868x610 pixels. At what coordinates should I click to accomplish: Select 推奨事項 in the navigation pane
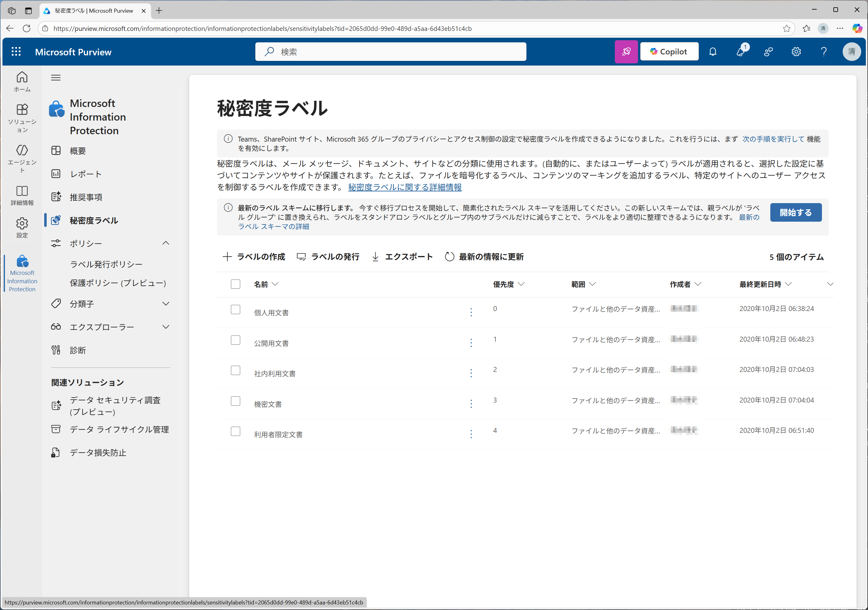[86, 197]
